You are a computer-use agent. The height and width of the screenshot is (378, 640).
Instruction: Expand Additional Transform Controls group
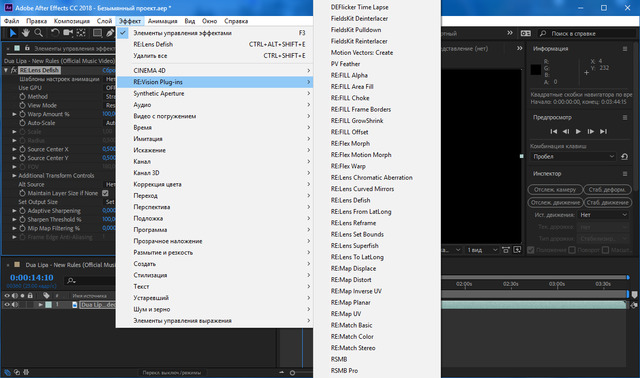pos(14,176)
